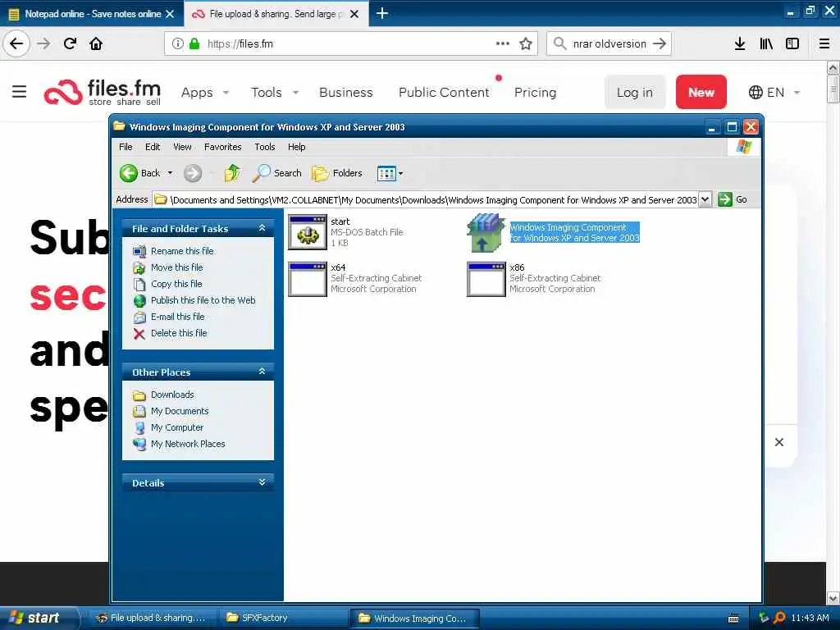This screenshot has height=630, width=840.
Task: Open the Explorer View menu
Action: pos(182,147)
